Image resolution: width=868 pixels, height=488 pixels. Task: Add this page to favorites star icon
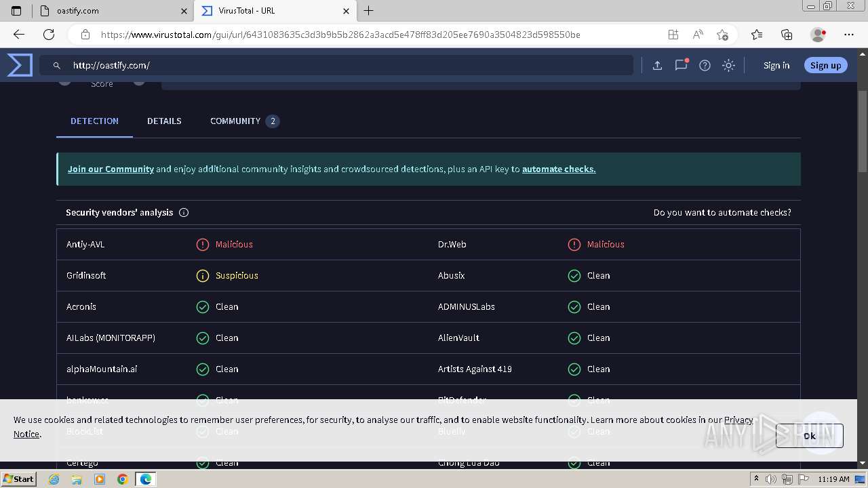pos(722,35)
